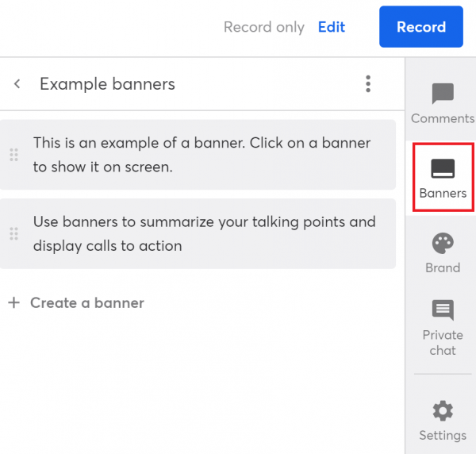Open the Brand palette panel
Image resolution: width=476 pixels, height=454 pixels.
click(x=443, y=253)
